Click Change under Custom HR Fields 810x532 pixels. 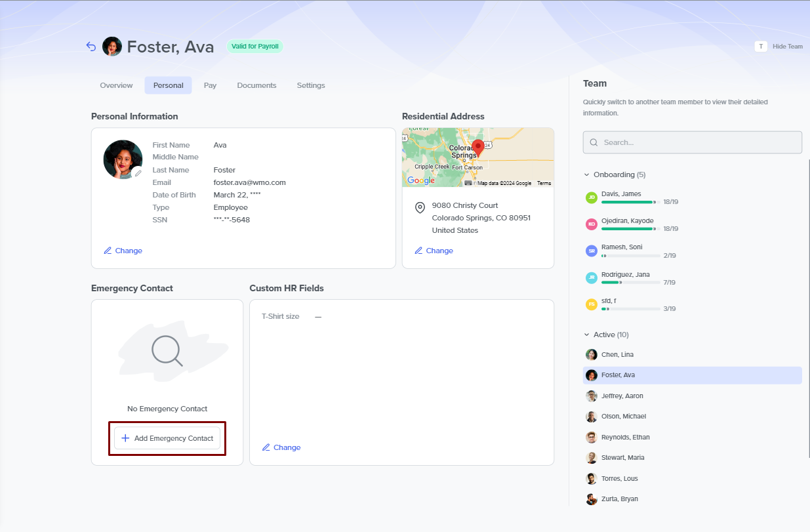point(281,447)
